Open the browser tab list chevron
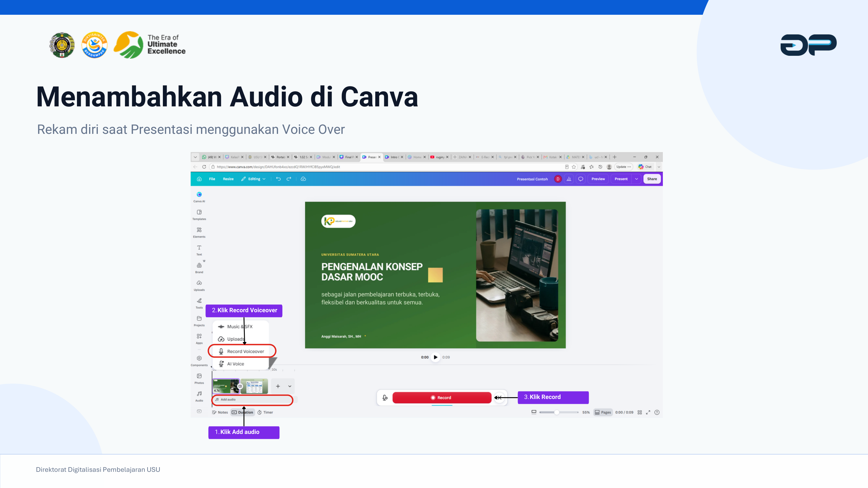Screen dimensions: 868x488 (x=195, y=157)
